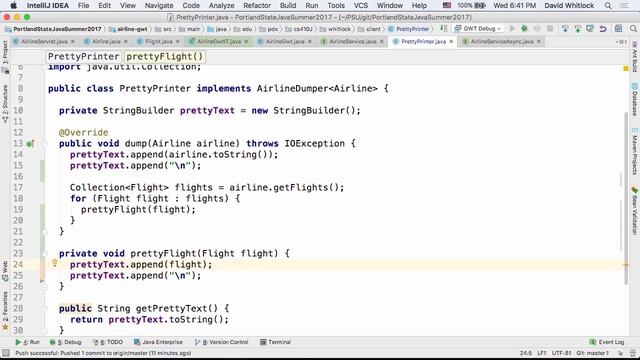Click the make project build icon

[444, 29]
